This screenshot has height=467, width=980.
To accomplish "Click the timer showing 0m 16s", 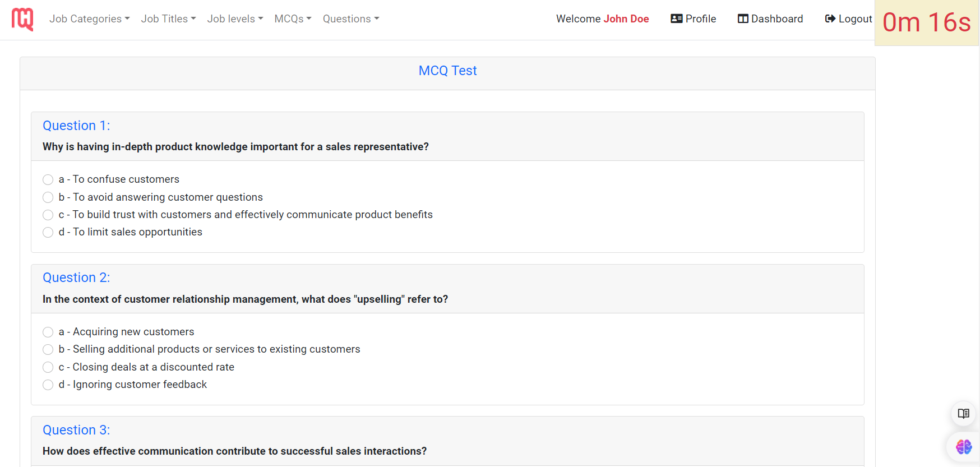I will (926, 22).
